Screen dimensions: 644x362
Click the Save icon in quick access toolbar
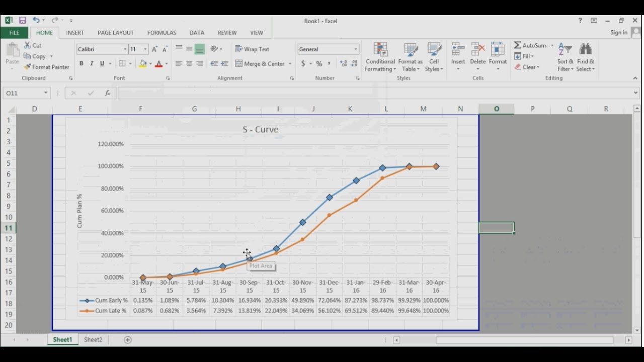click(23, 21)
